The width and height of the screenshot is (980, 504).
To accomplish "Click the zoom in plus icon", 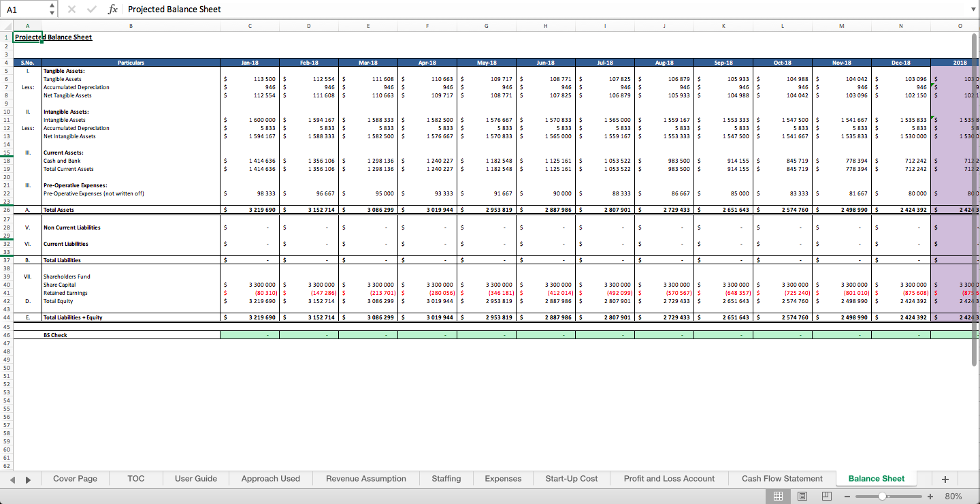I will pyautogui.click(x=930, y=497).
